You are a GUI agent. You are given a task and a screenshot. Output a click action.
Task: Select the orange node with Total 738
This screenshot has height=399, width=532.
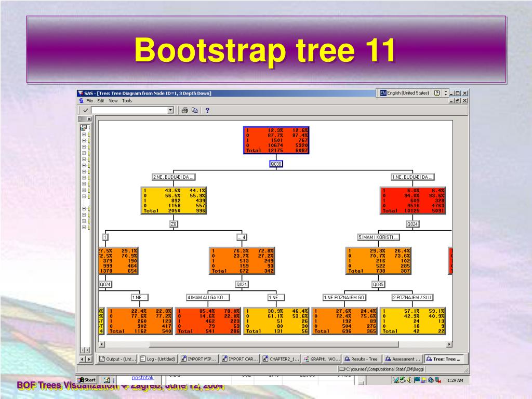378,261
